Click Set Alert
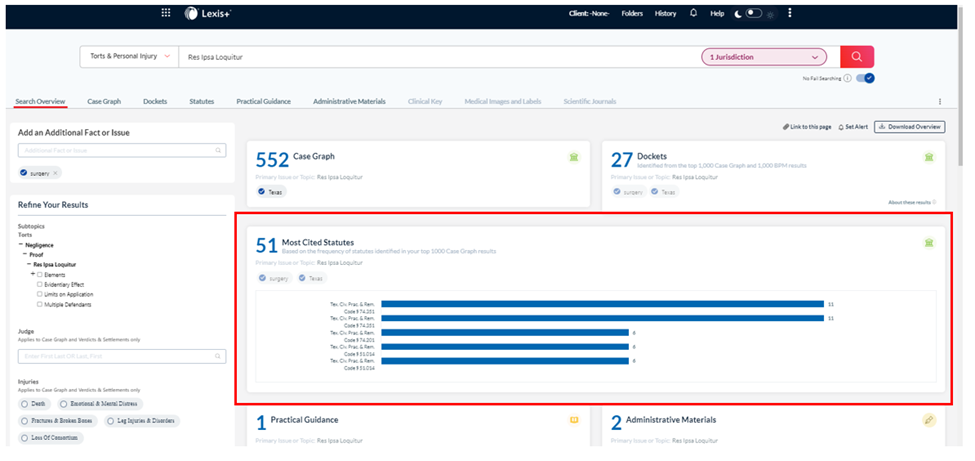Image resolution: width=975 pixels, height=461 pixels. 853,127
